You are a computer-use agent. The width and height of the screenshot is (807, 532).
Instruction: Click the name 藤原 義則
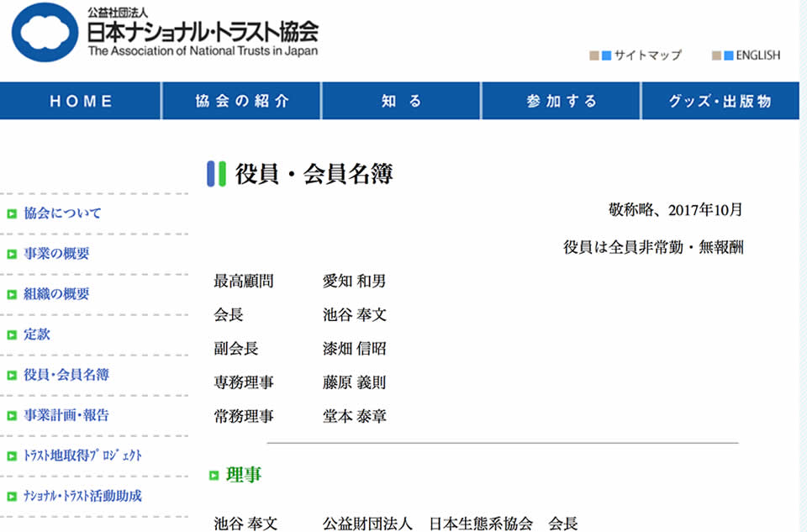tap(354, 382)
